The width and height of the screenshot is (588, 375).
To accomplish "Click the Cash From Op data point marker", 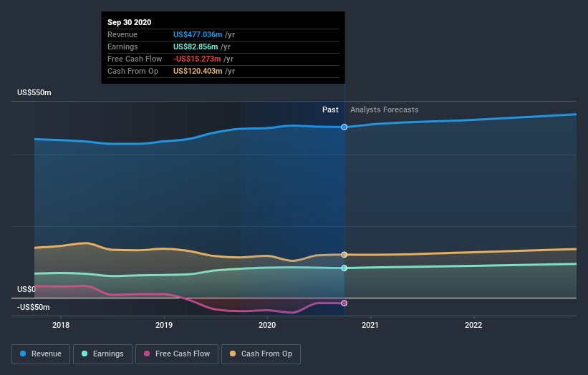I will tap(344, 255).
